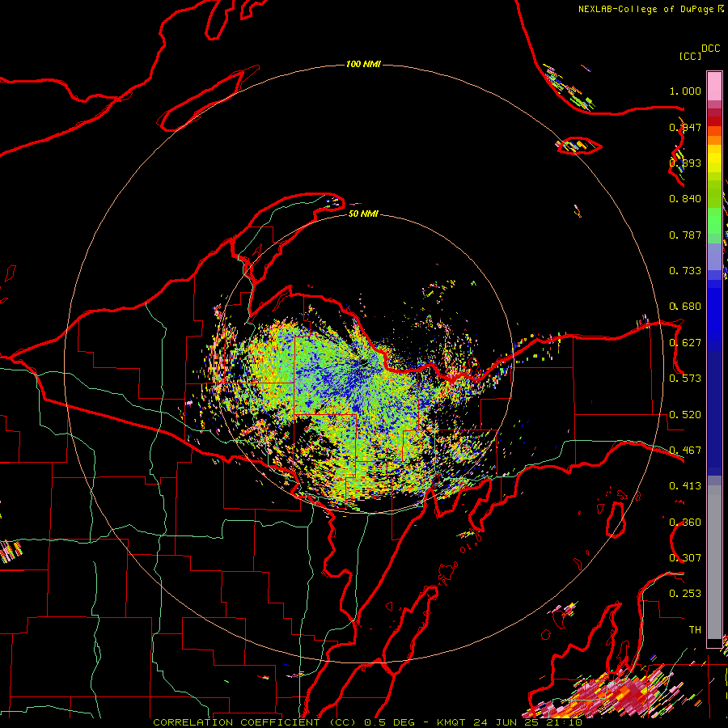Click the 0.360 color scale value
The width and height of the screenshot is (728, 728).
[685, 523]
